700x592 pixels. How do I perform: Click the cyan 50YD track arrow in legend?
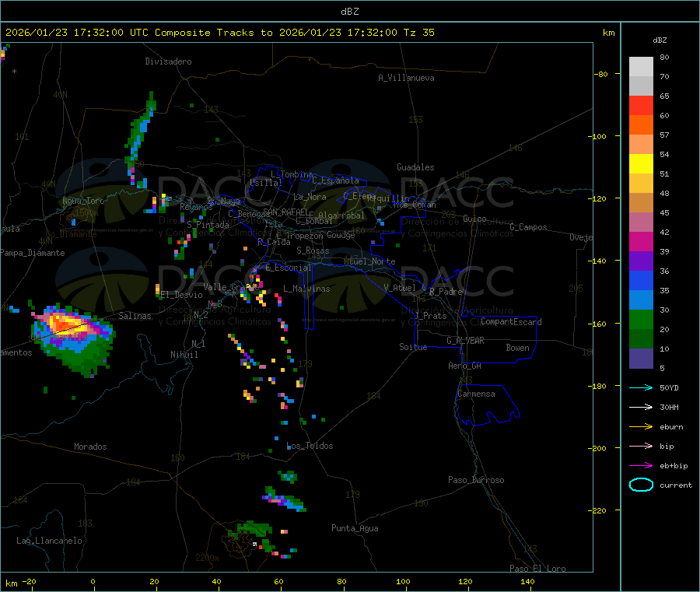[x=641, y=387]
